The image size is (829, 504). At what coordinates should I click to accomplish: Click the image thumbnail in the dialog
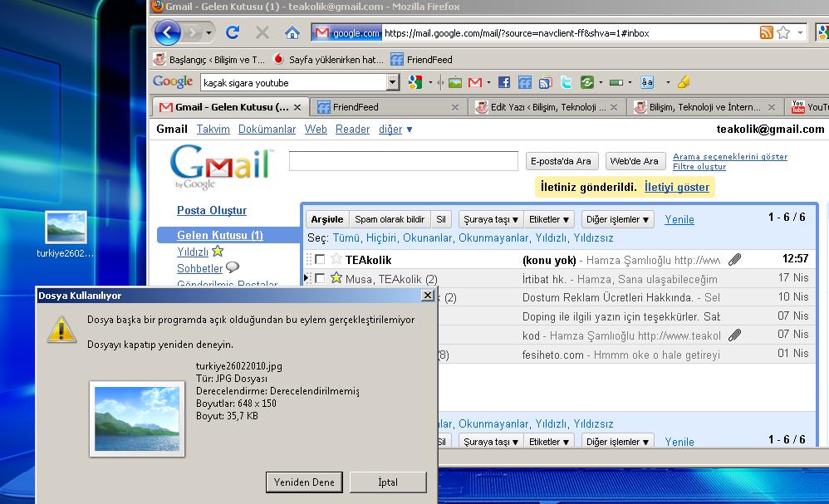137,418
